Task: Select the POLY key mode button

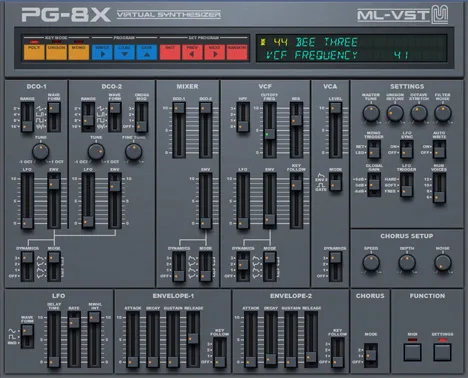Action: point(34,52)
